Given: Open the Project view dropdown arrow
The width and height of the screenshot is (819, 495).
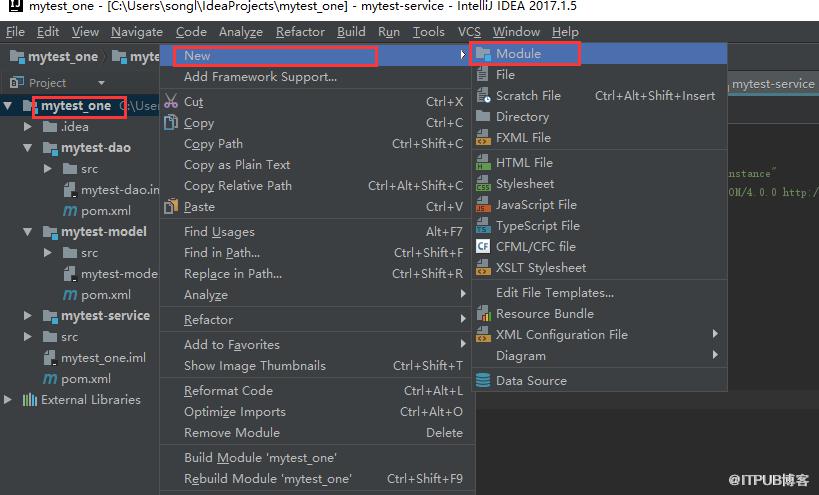Looking at the screenshot, I should pyautogui.click(x=101, y=83).
